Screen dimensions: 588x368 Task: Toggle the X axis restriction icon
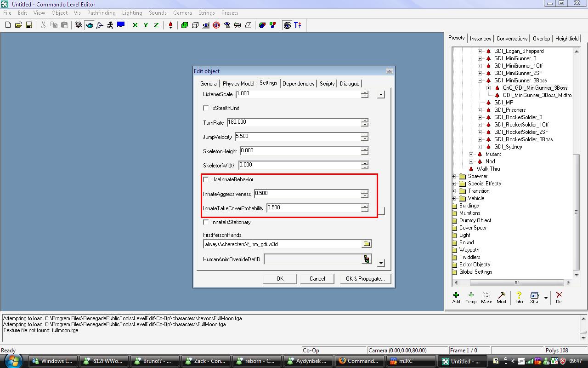[135, 25]
